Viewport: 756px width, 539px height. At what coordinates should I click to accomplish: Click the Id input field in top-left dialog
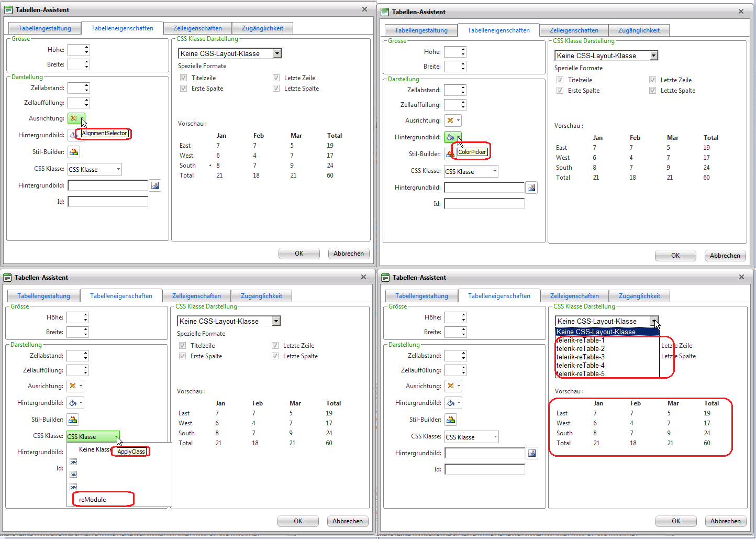tap(108, 202)
